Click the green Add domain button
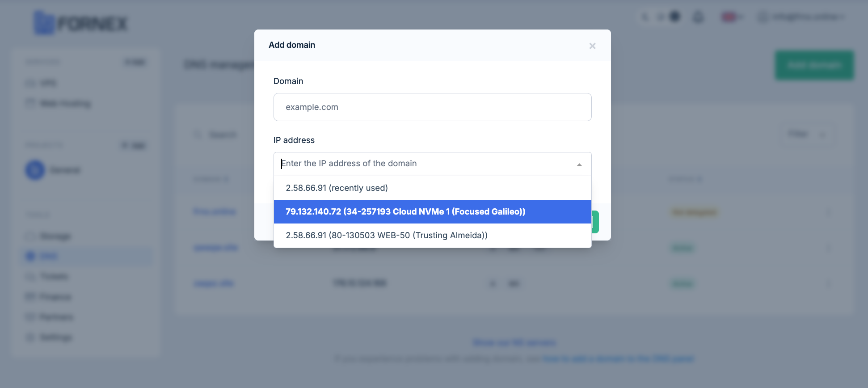The image size is (868, 388). tap(814, 65)
